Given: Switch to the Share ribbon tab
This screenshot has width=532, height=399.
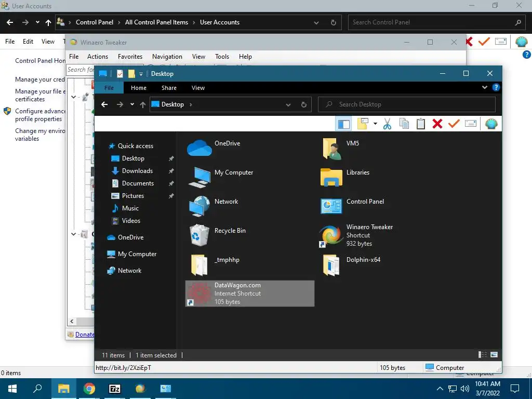Looking at the screenshot, I should click(x=169, y=88).
